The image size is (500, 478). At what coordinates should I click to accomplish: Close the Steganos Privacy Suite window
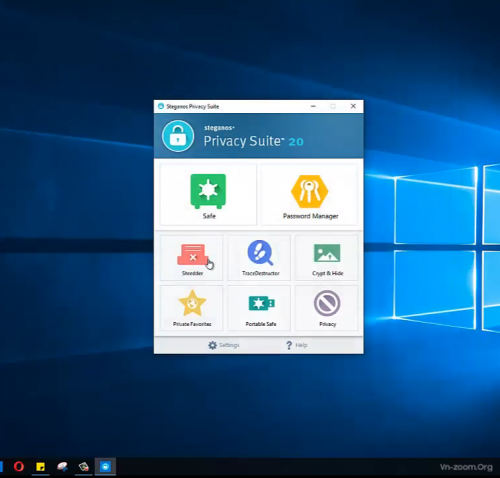tap(353, 106)
